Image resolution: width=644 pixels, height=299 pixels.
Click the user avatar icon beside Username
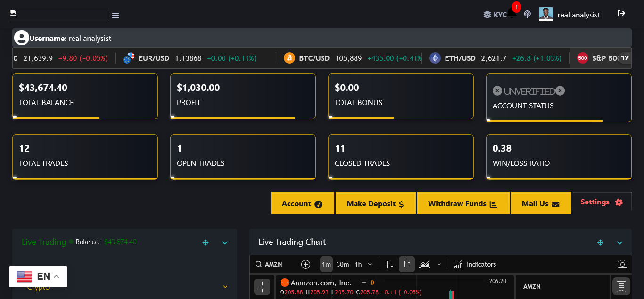tap(22, 38)
